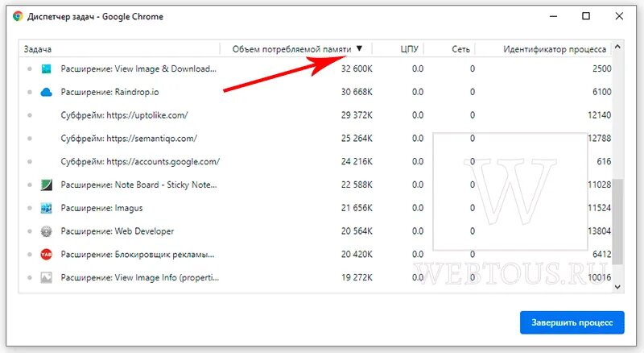Click CPU value in Imagus row
Screen dimensions: 644x353
(x=418, y=208)
